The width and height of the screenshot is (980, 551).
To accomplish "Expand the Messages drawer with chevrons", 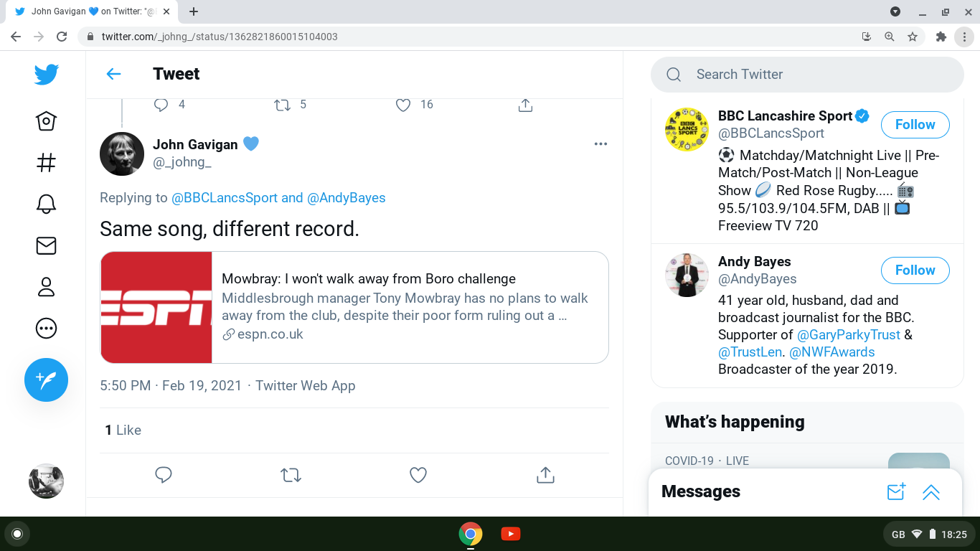I will click(930, 492).
